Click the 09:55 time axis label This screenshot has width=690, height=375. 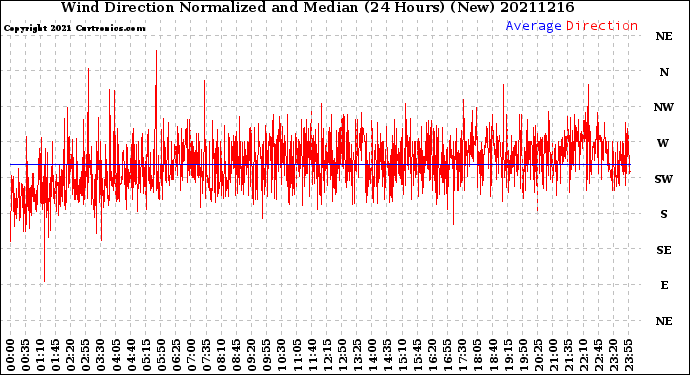click(x=267, y=355)
